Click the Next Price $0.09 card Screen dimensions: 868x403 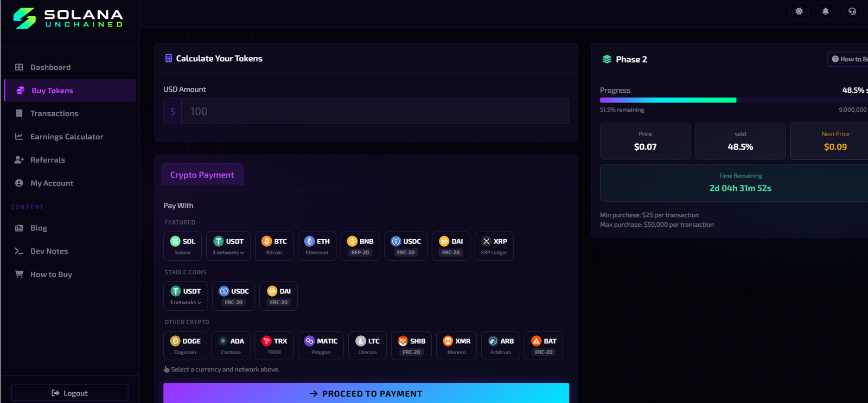829,141
